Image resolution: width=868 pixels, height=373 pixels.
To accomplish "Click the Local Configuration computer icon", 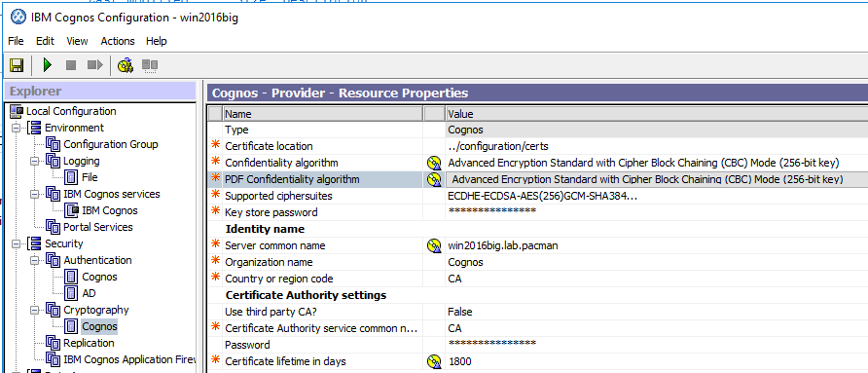I will [x=17, y=111].
